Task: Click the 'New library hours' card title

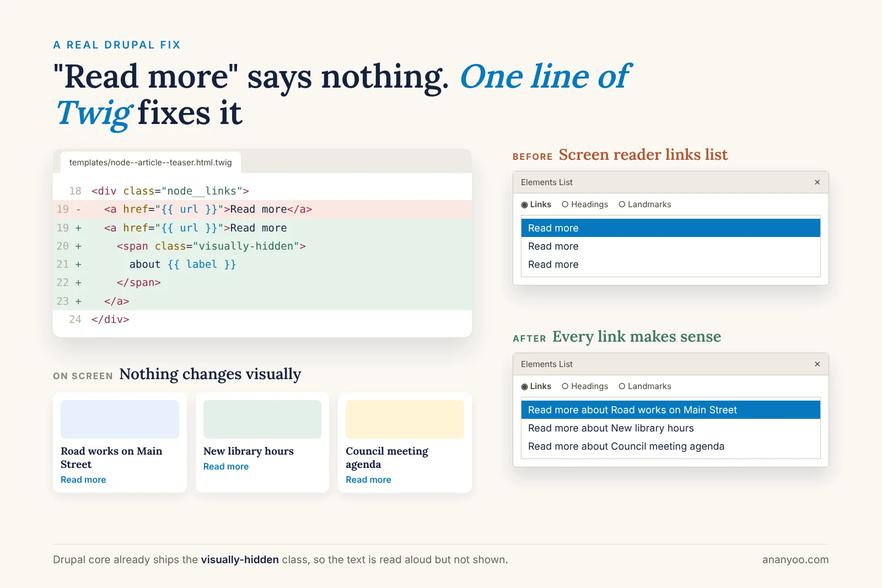Action: point(249,451)
